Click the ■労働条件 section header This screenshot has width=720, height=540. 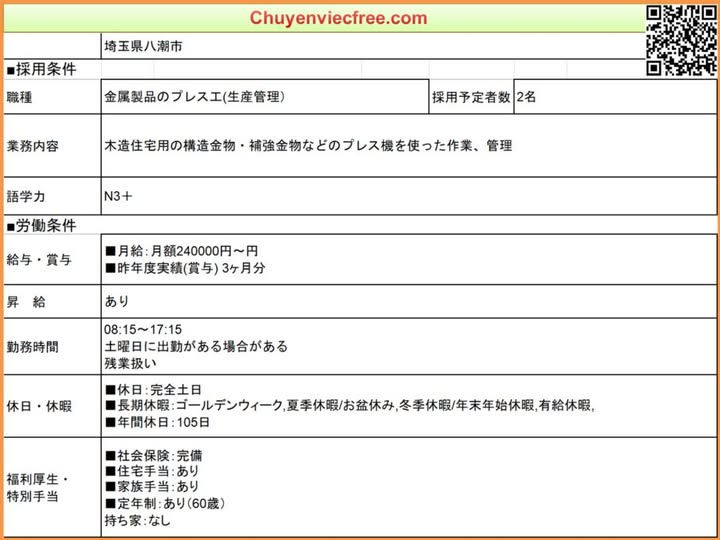click(x=41, y=225)
